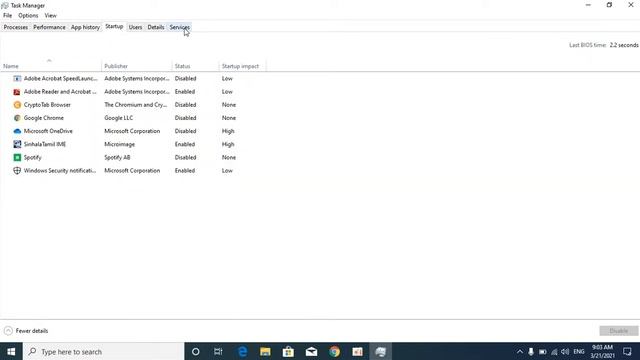Click the Microsoft OneDrive cloud icon

pos(17,131)
